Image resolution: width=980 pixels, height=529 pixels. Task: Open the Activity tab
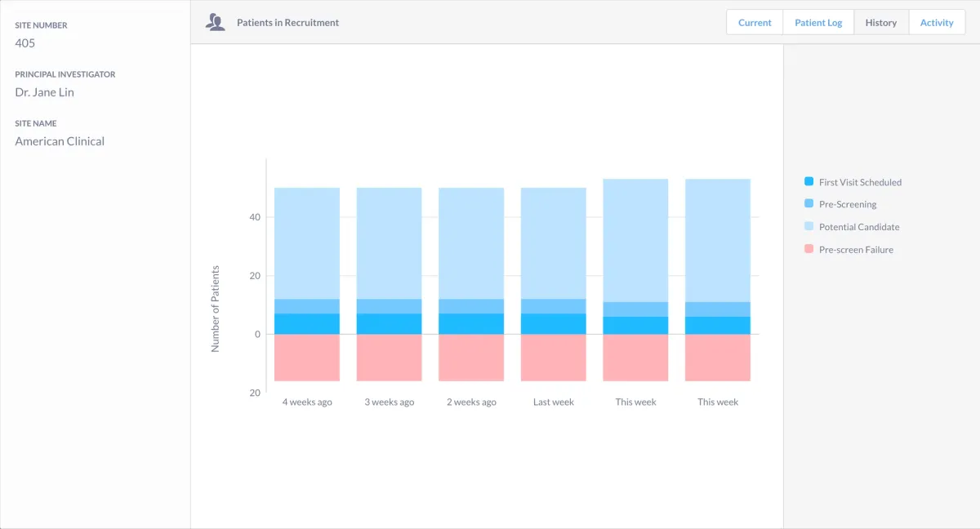(937, 22)
